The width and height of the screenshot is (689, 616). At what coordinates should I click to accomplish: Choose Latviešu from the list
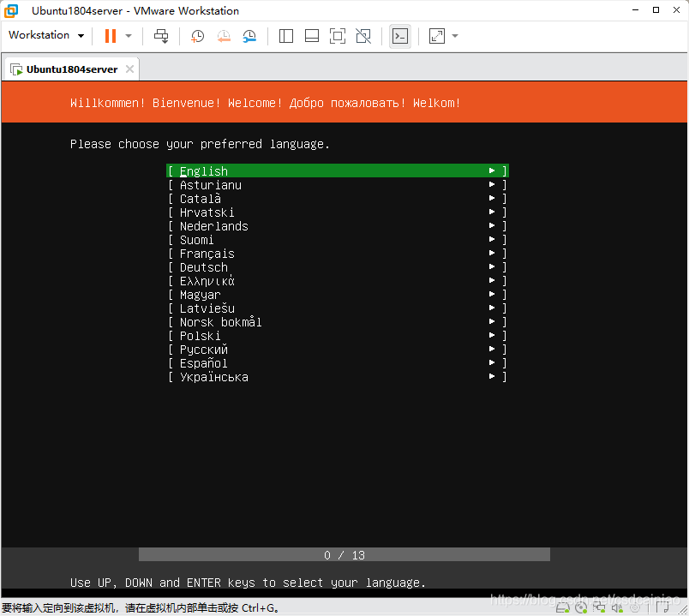coord(338,308)
